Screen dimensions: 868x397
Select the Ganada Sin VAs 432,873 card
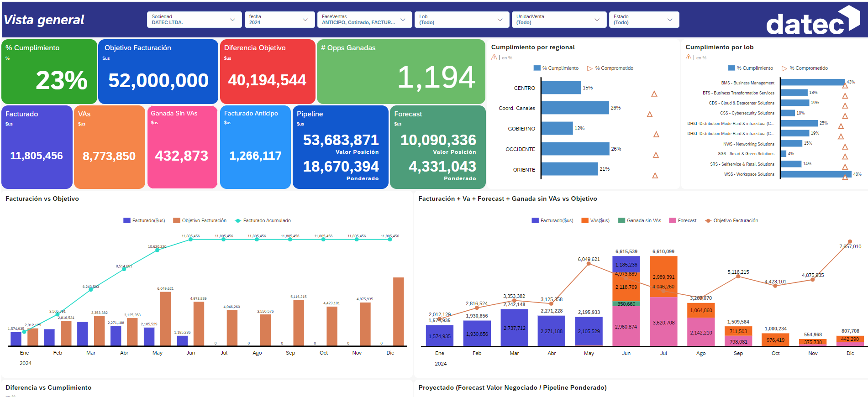(x=182, y=147)
